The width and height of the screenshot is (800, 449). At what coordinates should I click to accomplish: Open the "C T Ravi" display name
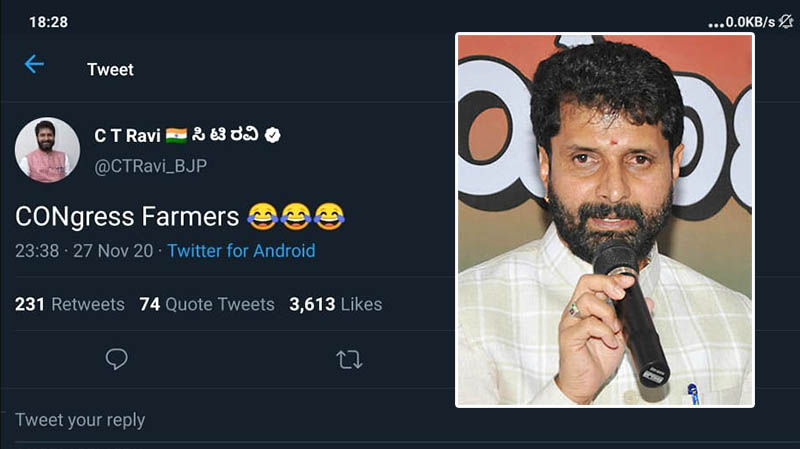tap(126, 135)
